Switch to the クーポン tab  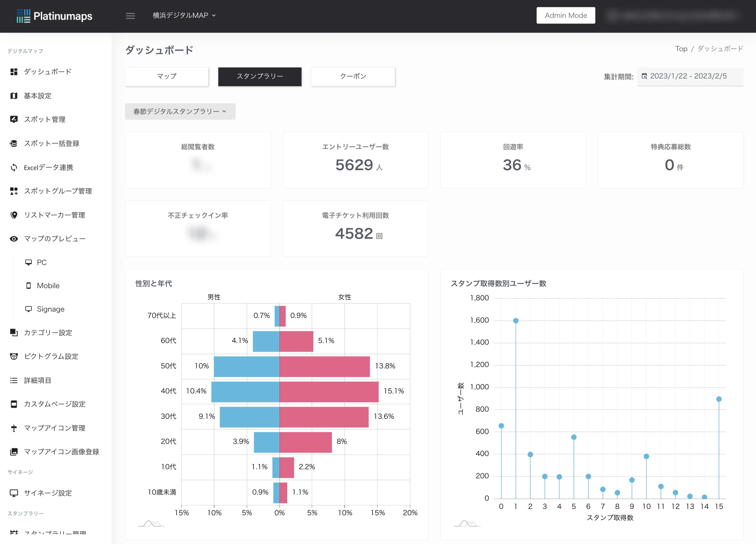[353, 76]
